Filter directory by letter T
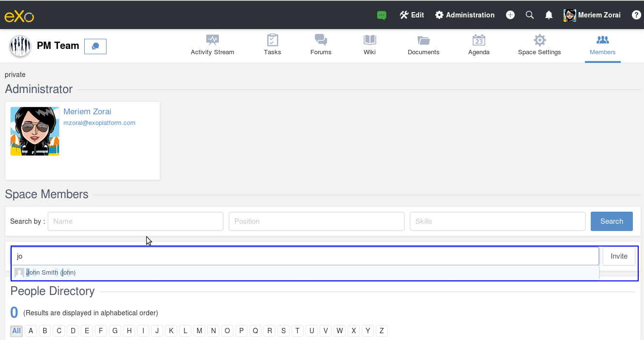Viewport: 644px width, 340px height. click(x=297, y=331)
